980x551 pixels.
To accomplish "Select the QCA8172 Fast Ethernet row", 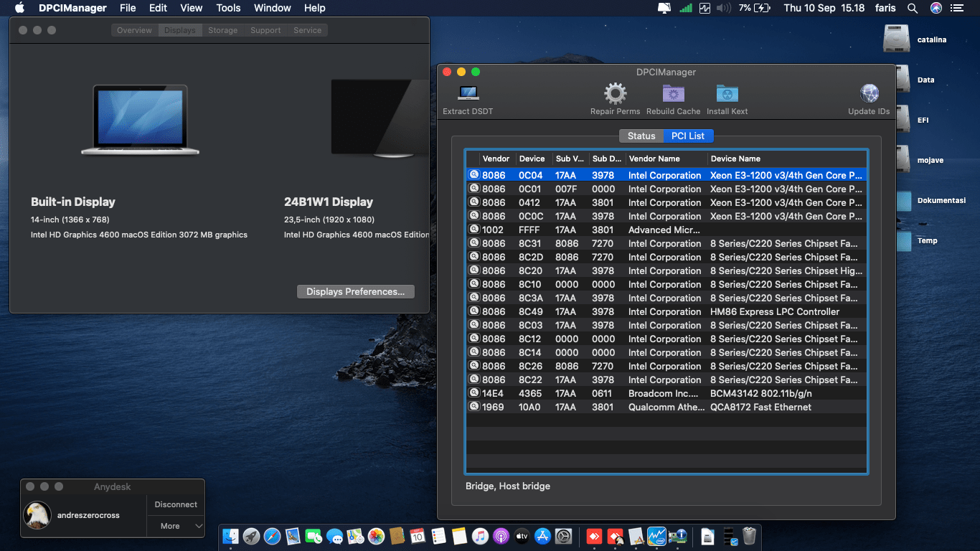I will click(666, 407).
